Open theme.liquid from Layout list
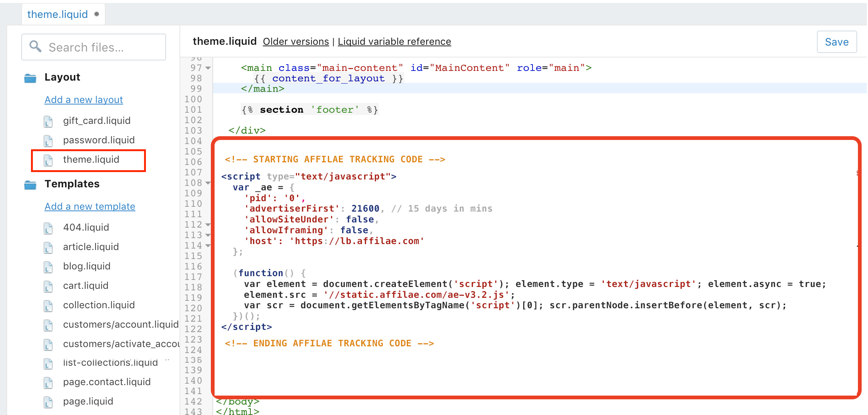This screenshot has width=868, height=415. 91,159
